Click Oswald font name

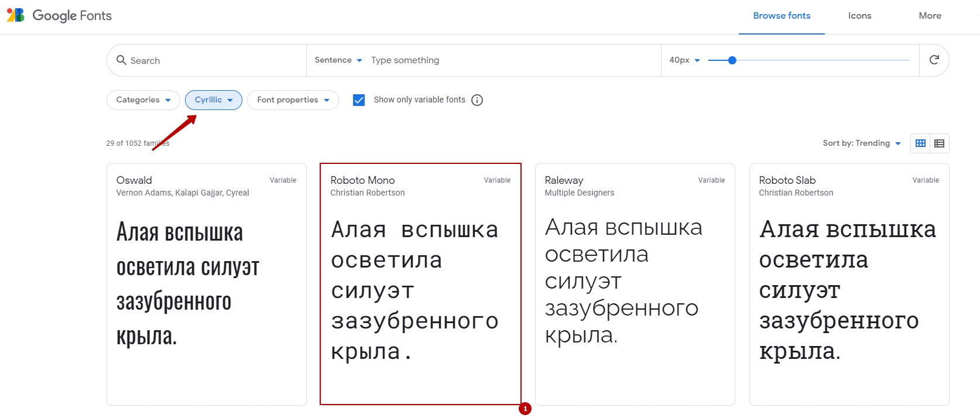(134, 180)
